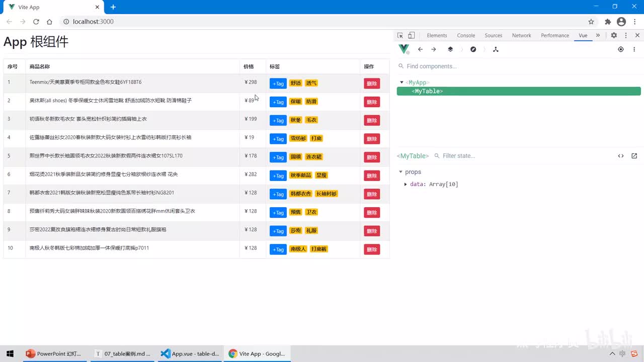Image resolution: width=644 pixels, height=362 pixels.
Task: Go back in Vue devtools
Action: point(421,49)
